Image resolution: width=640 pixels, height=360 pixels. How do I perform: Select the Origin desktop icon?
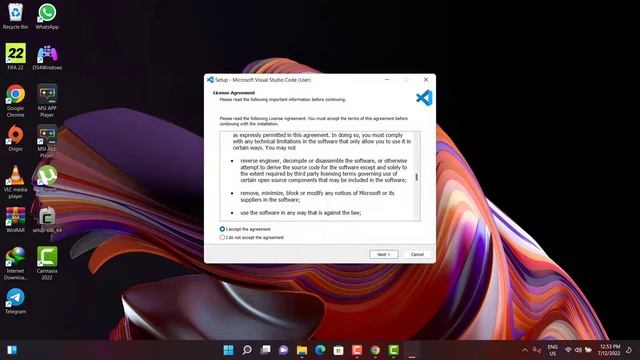click(x=15, y=138)
